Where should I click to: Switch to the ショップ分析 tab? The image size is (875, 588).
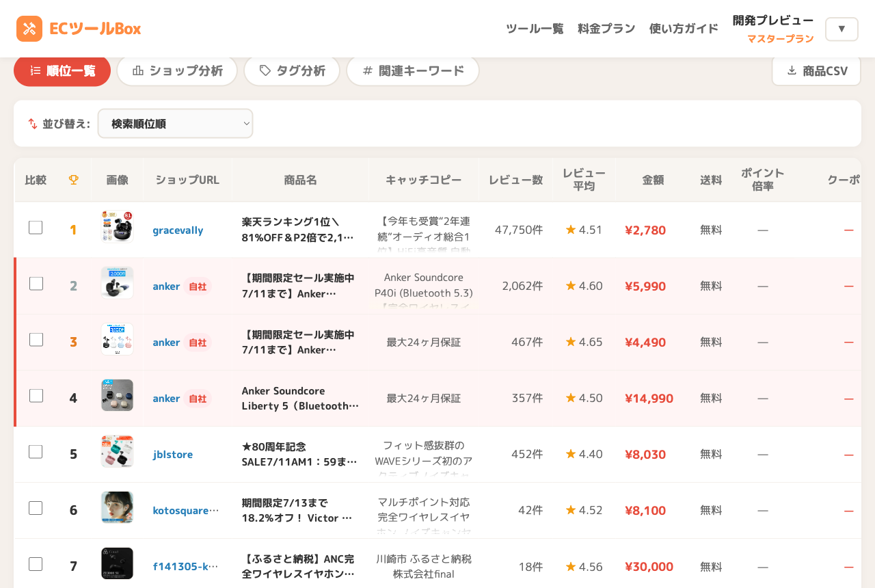click(x=177, y=70)
